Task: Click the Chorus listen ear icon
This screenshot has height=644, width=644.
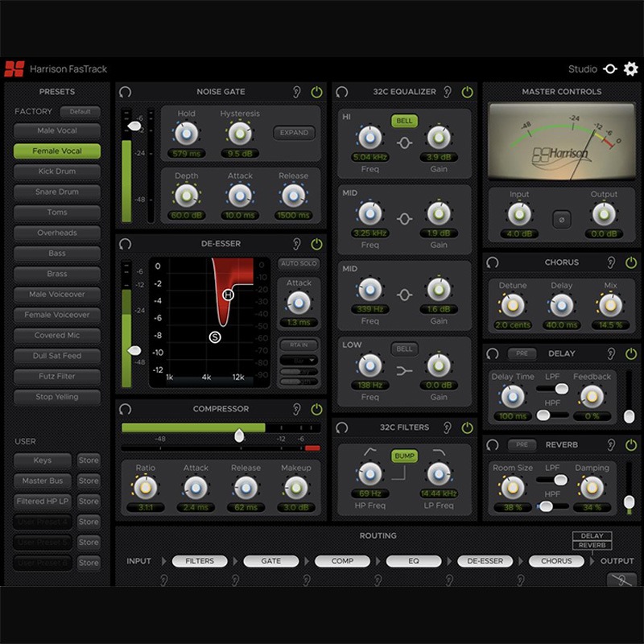Action: coord(611,262)
